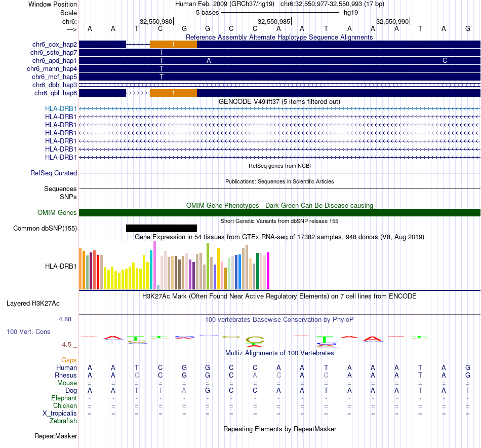The width and height of the screenshot is (481, 448).
Task: Click the chr6_cox_hap2 track label
Action: pos(55,45)
